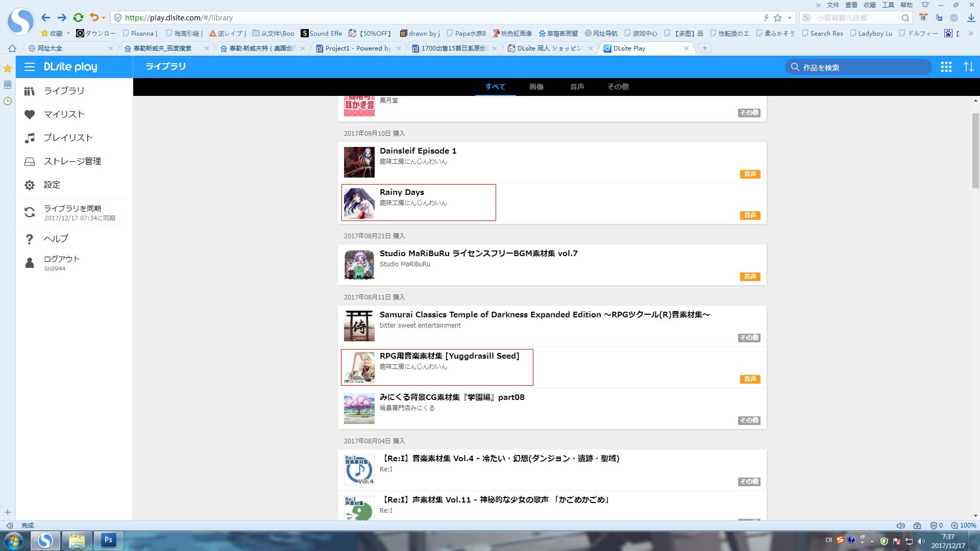Open the 音楽素材集 Vol.4 entry

[552, 470]
